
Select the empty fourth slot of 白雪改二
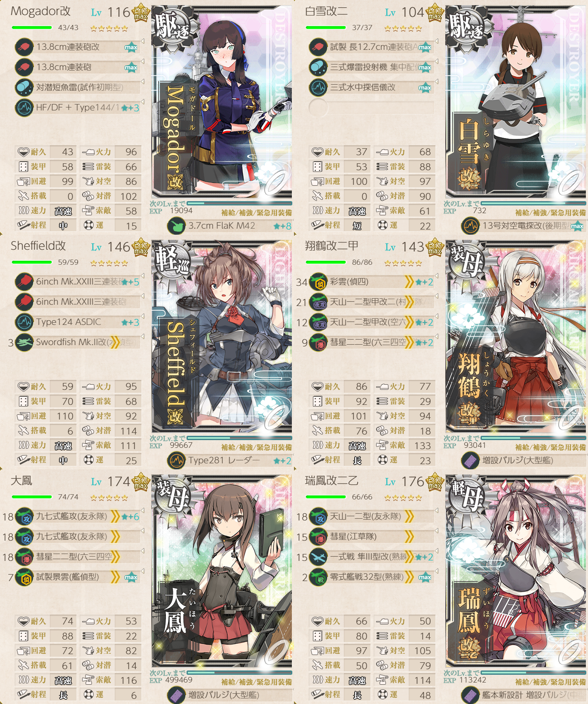[x=371, y=107]
